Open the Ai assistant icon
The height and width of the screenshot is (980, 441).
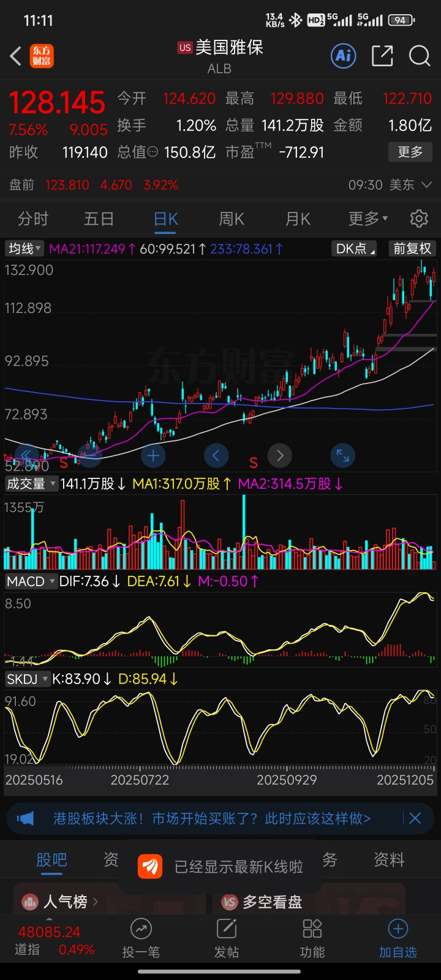point(344,56)
